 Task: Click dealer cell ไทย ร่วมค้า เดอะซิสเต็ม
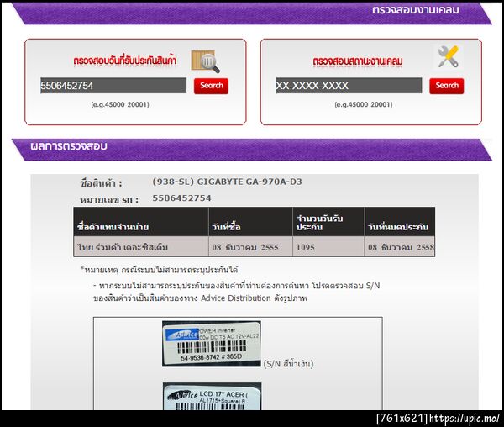[141, 246]
